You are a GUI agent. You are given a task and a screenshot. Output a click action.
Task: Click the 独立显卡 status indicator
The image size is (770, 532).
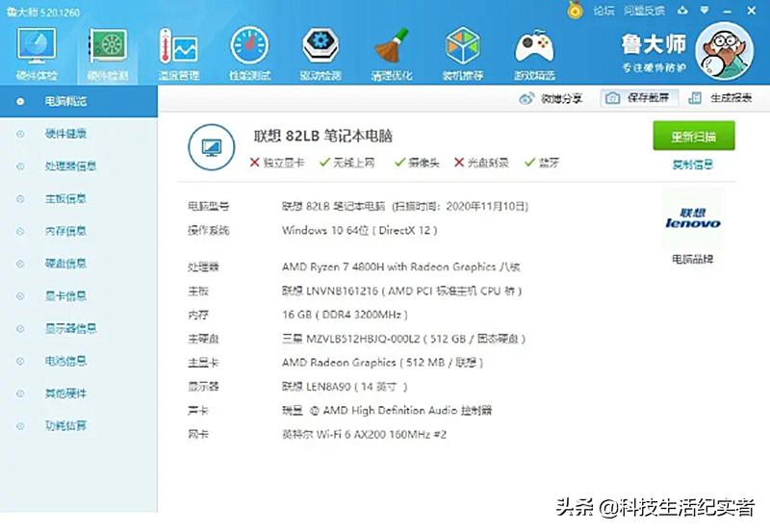click(277, 163)
